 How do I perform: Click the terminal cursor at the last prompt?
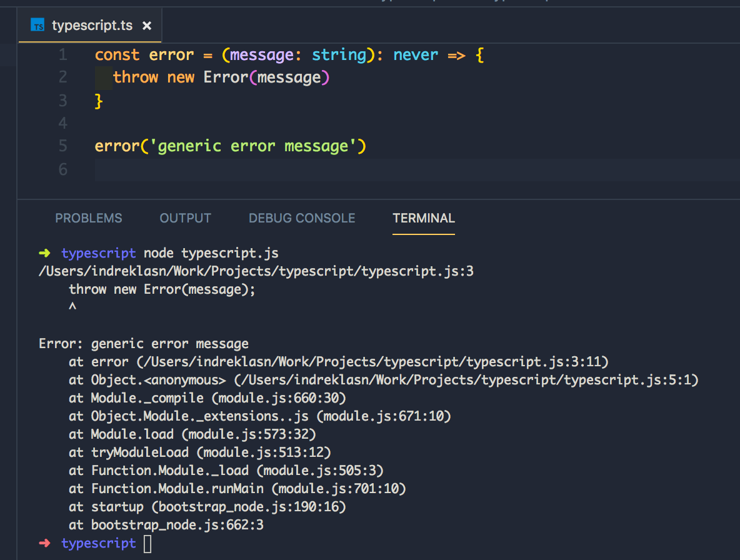pos(147,544)
